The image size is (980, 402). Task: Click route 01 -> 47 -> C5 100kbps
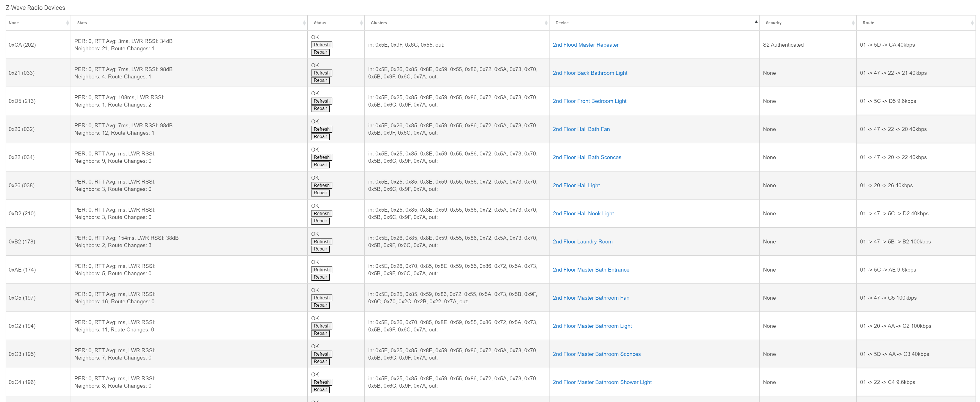pos(888,298)
